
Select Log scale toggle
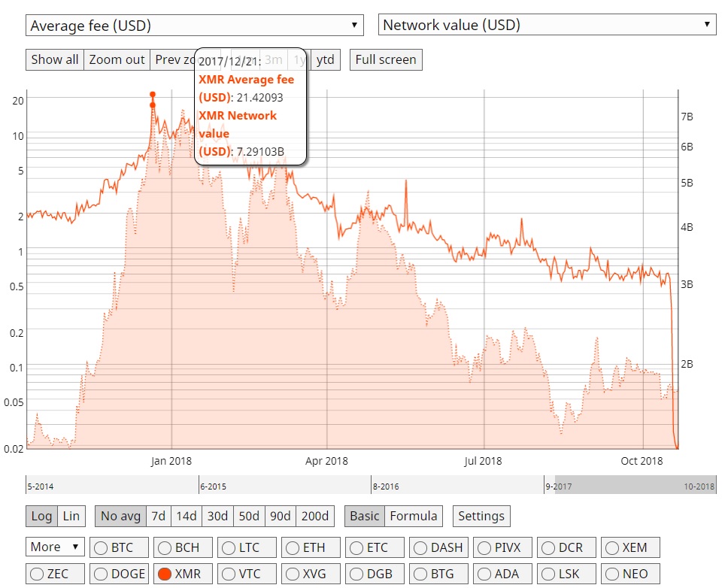42,516
